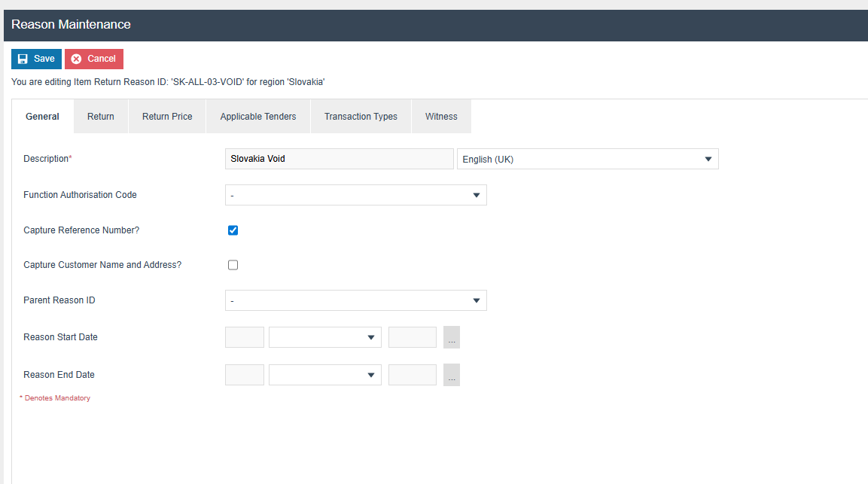The width and height of the screenshot is (868, 484).
Task: Open the Reason Start Date month dropdown
Action: tap(324, 337)
